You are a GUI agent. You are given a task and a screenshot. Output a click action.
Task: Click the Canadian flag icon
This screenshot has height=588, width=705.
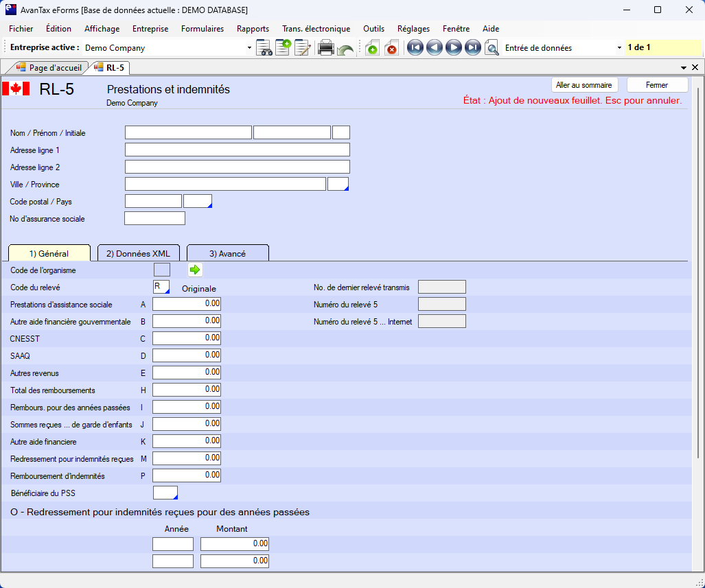[x=16, y=89]
